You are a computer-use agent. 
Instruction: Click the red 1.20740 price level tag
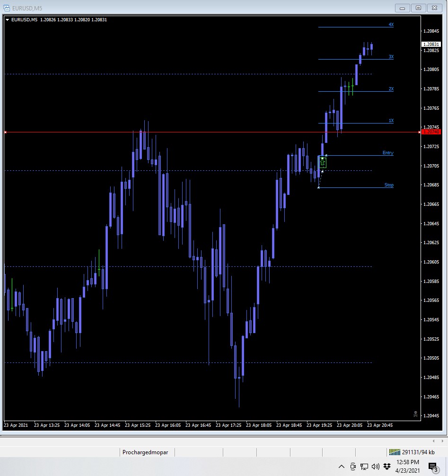(431, 132)
